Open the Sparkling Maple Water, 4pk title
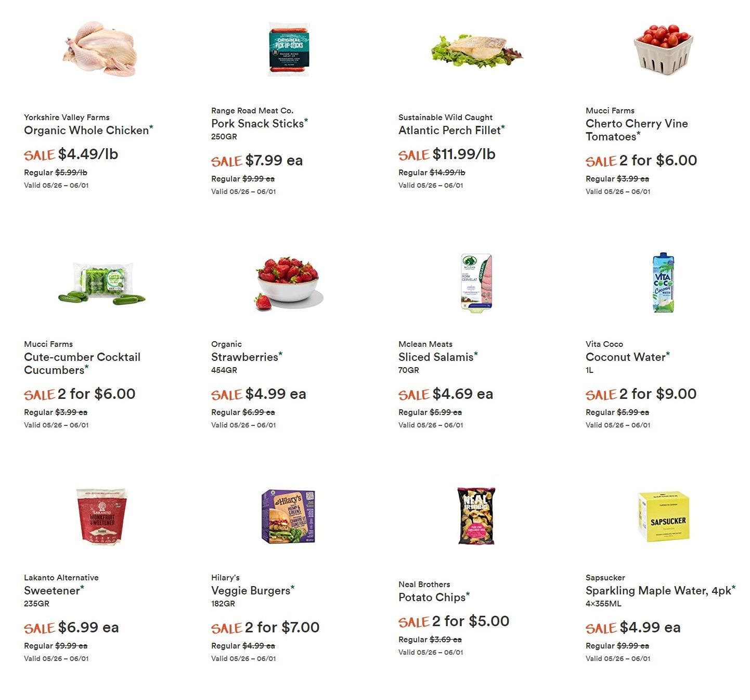Viewport: 750px width, 700px height. 658,590
